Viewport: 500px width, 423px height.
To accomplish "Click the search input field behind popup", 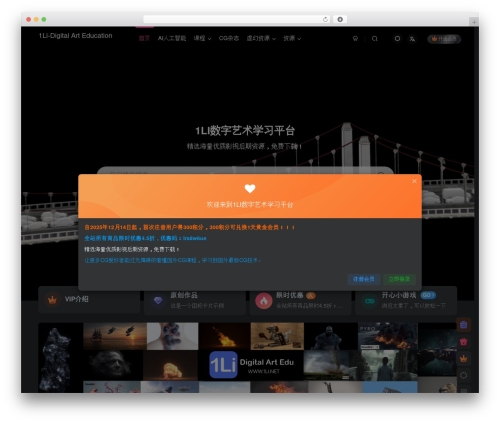I will coord(245,170).
